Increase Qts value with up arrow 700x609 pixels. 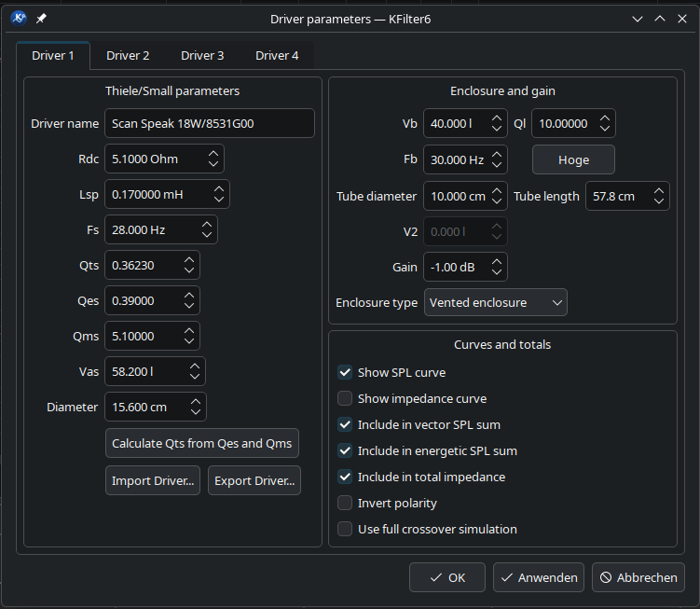coord(189,260)
